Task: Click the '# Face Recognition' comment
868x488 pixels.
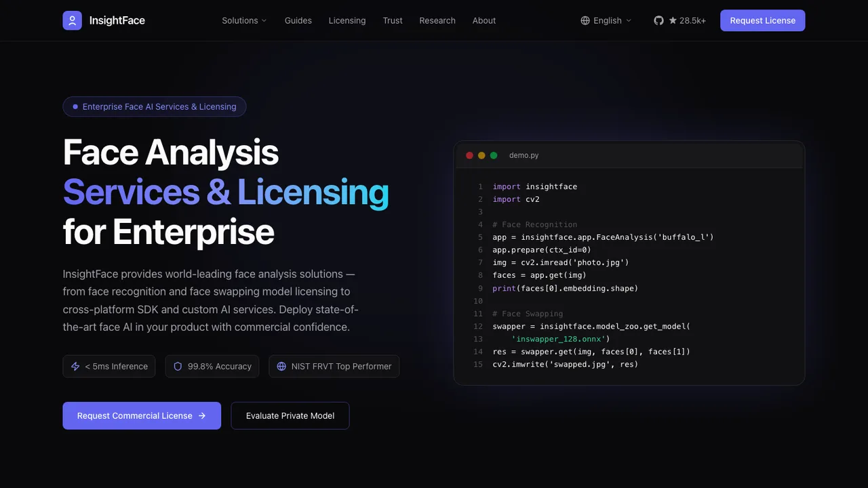Action: point(535,224)
